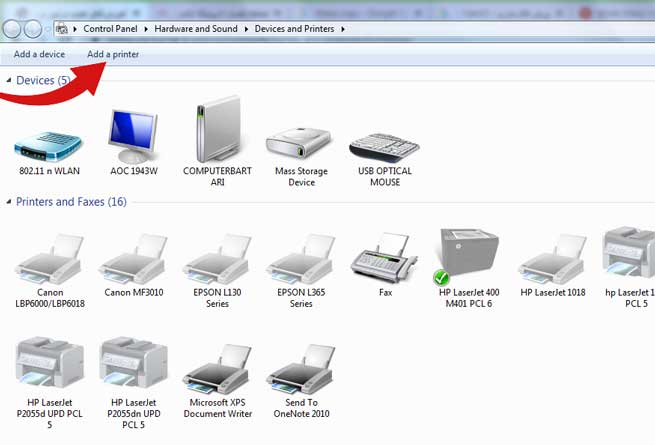This screenshot has width=655, height=445.
Task: Select the EPSON L365 Series printer icon
Action: (301, 259)
